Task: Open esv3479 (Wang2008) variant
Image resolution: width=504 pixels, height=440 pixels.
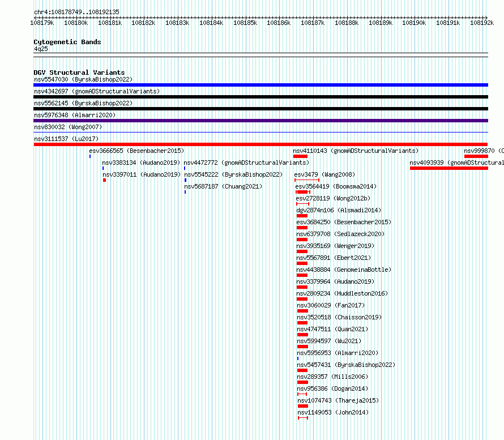Action: tap(324, 174)
